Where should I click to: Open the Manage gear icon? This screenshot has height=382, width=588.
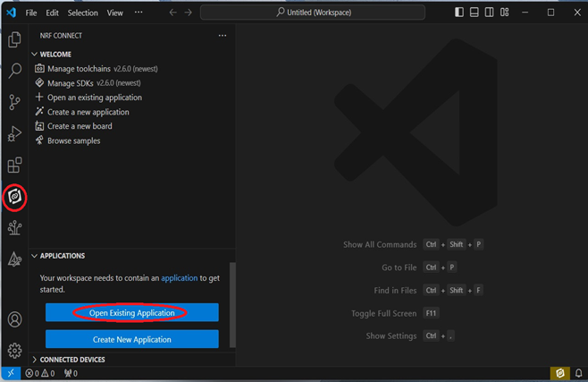[x=14, y=351]
